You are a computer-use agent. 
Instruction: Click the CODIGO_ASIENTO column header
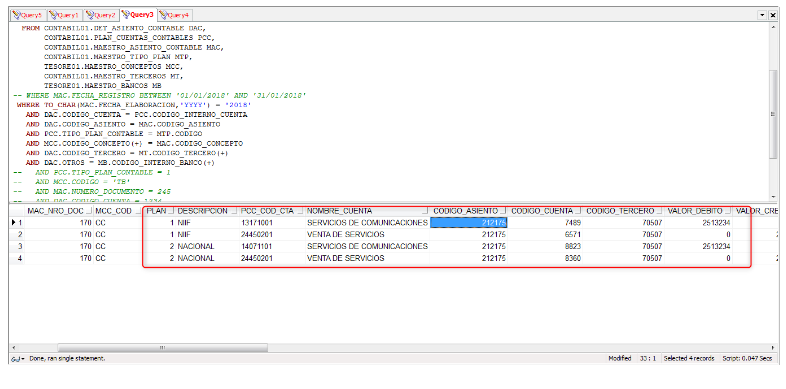pos(469,211)
